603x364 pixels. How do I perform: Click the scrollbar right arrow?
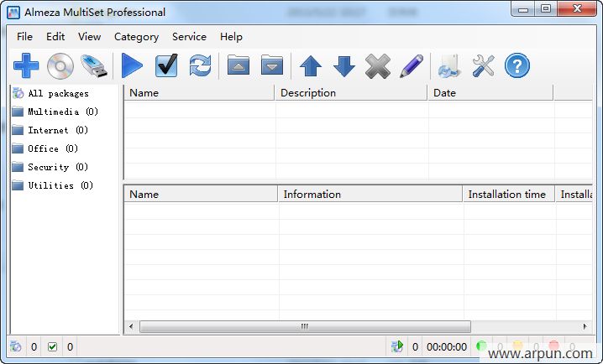pyautogui.click(x=585, y=327)
